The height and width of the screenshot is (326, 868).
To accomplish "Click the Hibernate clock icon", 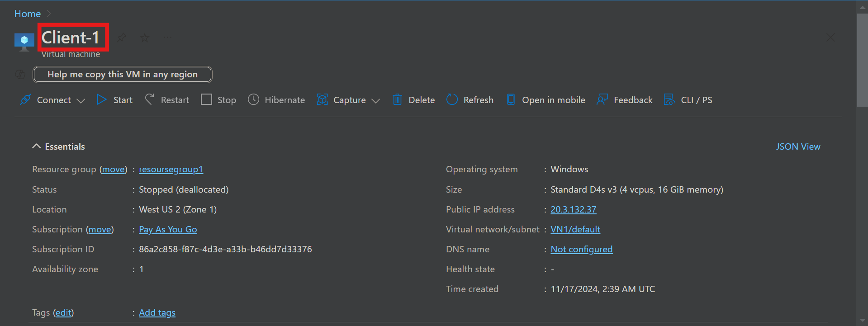I will 254,99.
